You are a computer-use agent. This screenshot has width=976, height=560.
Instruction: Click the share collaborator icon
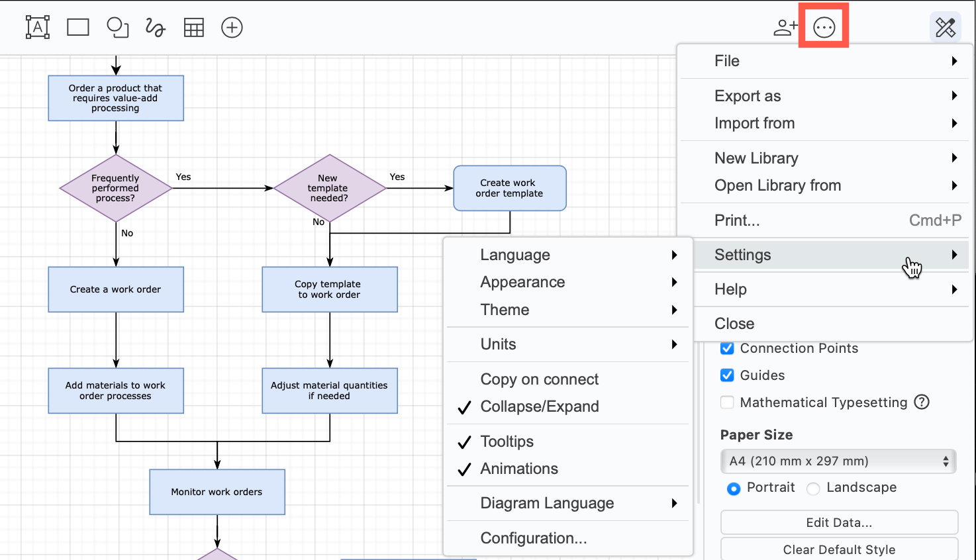tap(785, 27)
